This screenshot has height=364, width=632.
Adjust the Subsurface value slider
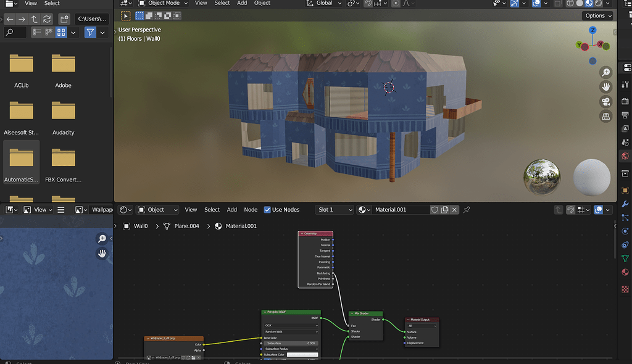[291, 344]
